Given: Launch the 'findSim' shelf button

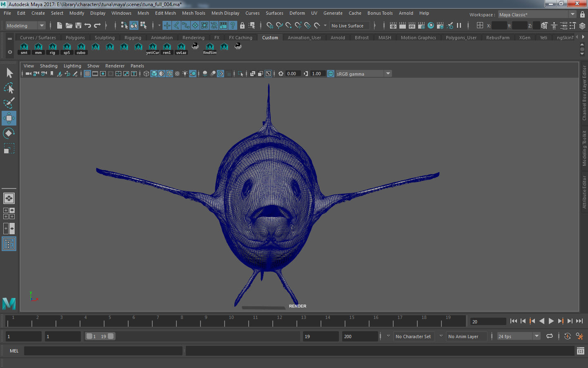Looking at the screenshot, I should coord(210,49).
